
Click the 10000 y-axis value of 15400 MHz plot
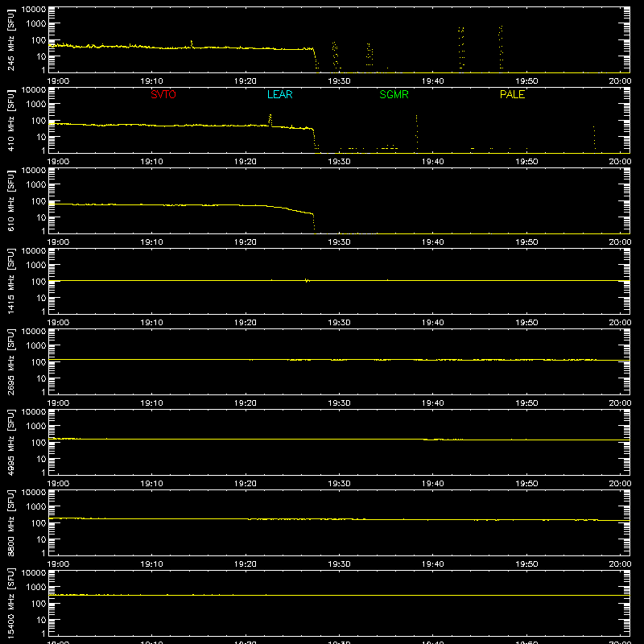(34, 573)
